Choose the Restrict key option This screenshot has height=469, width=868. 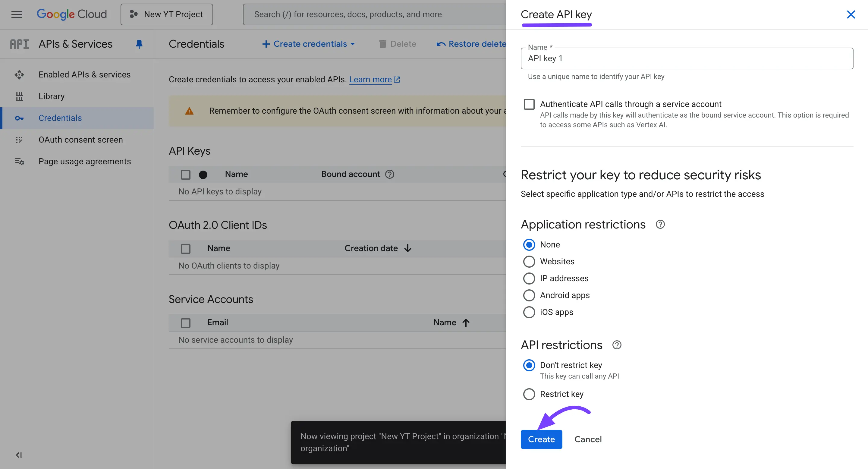pos(529,394)
